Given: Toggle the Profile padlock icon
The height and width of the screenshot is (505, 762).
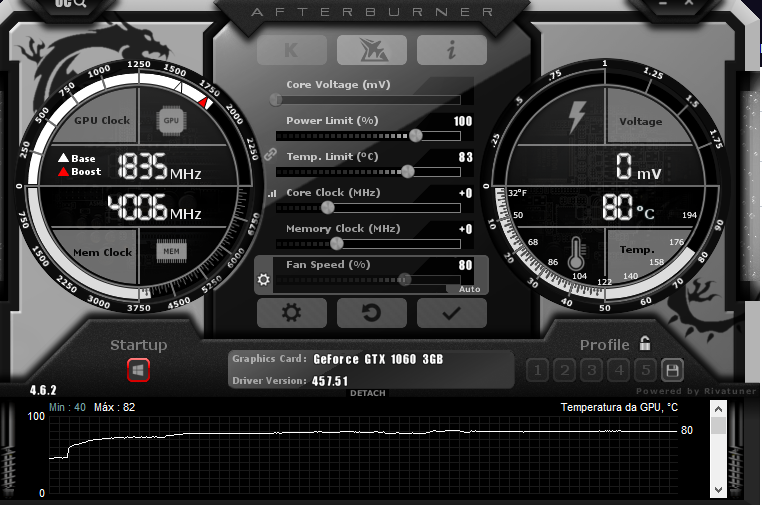Looking at the screenshot, I should tap(645, 343).
